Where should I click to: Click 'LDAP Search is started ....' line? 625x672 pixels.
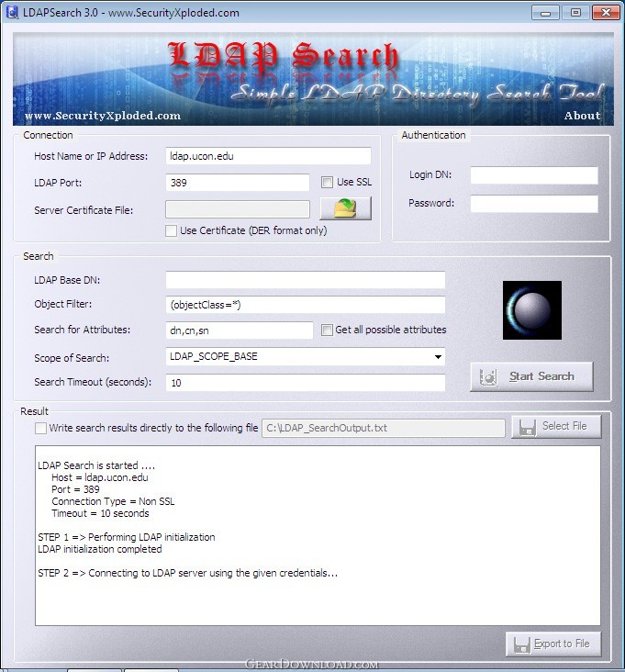[96, 465]
